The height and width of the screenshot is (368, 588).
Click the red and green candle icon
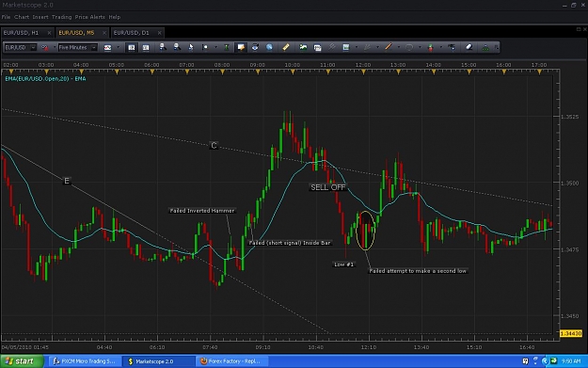(430, 47)
